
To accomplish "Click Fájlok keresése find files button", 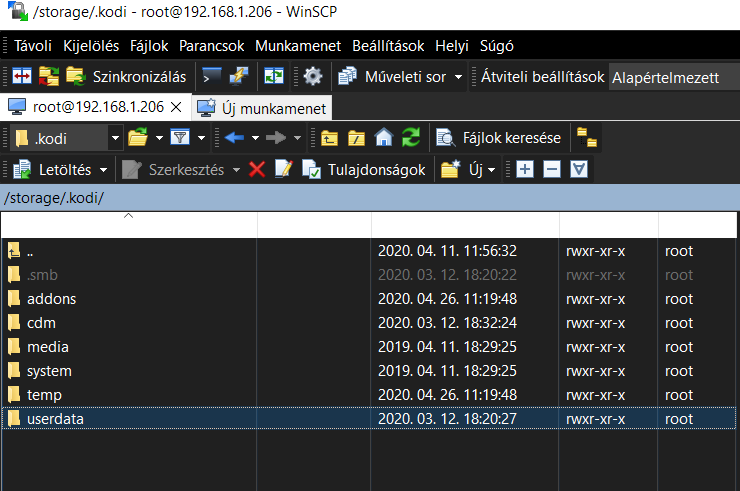I will pyautogui.click(x=499, y=138).
